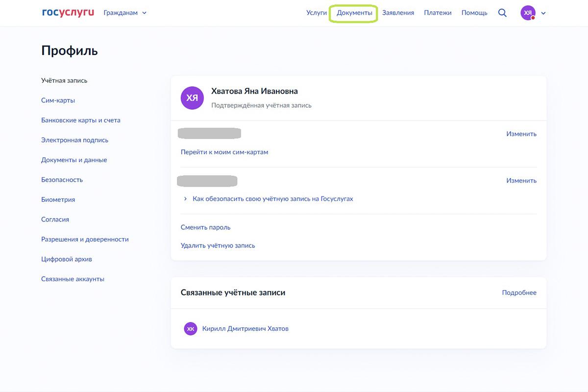Click the ХК linked account avatar
Viewport: 588px width, 392px height.
pyautogui.click(x=190, y=329)
